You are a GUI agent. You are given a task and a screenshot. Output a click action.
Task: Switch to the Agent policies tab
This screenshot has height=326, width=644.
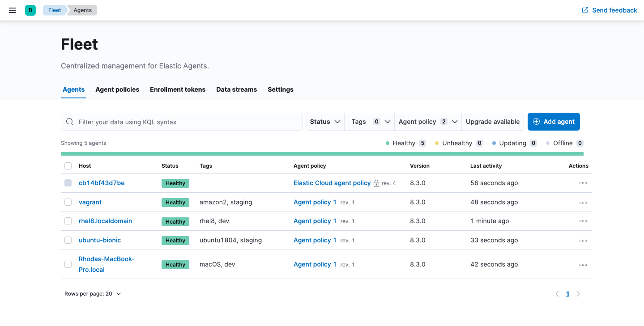(117, 89)
